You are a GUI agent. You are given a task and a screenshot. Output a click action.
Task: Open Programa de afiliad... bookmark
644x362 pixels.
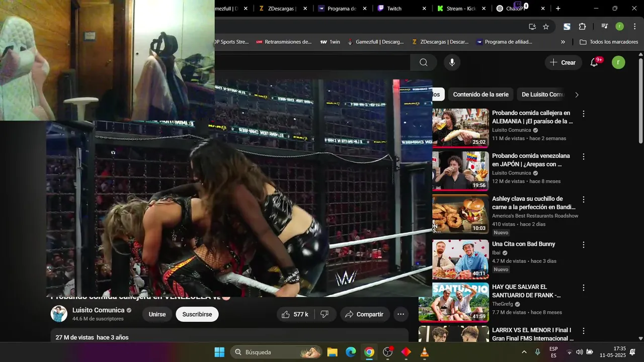click(504, 42)
